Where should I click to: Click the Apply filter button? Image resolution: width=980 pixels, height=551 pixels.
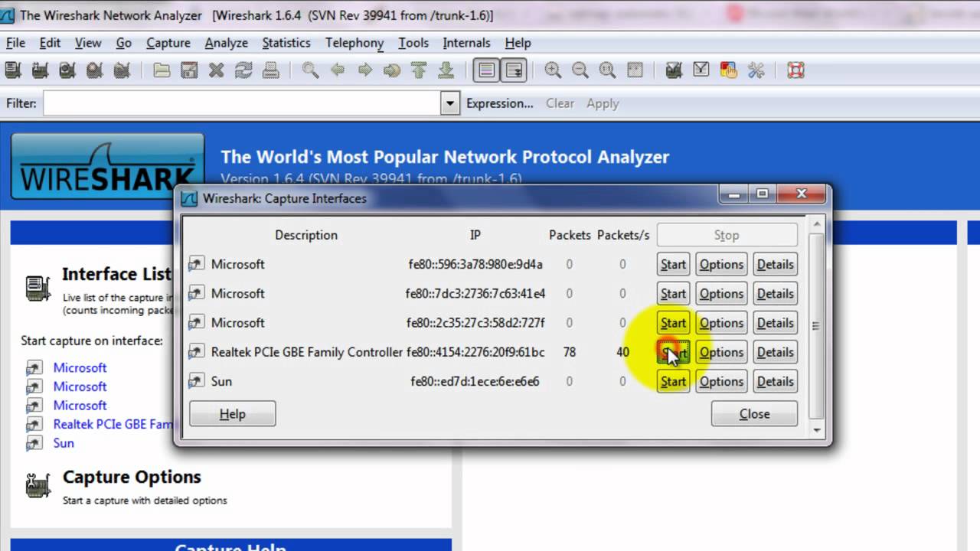click(x=603, y=103)
